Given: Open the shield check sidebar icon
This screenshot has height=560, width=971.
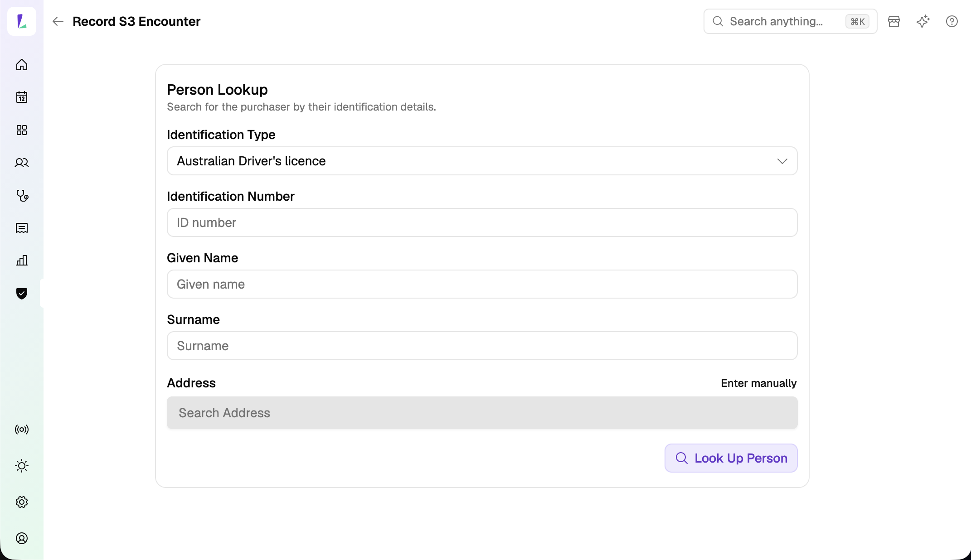Looking at the screenshot, I should coord(22,293).
